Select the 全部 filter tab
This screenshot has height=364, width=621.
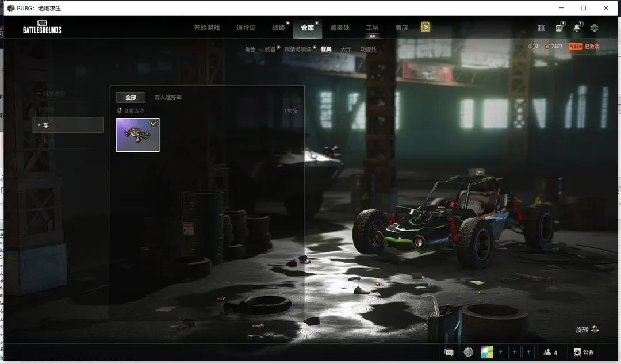pyautogui.click(x=131, y=97)
